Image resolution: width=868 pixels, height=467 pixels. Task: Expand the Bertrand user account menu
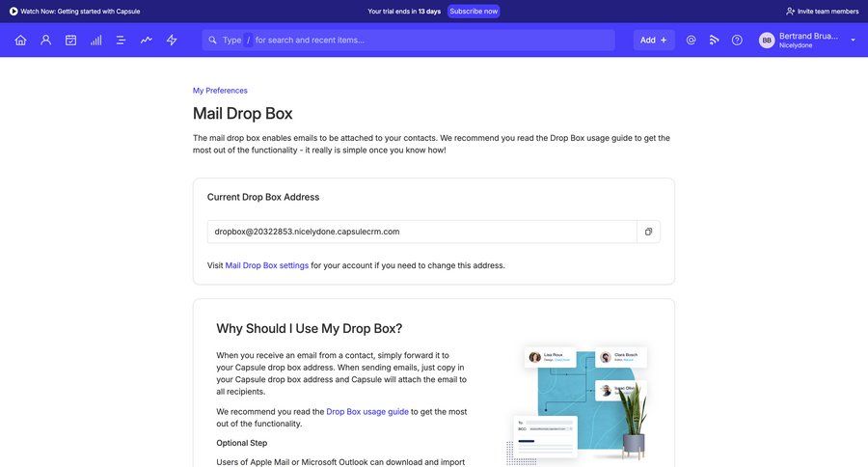click(x=854, y=40)
